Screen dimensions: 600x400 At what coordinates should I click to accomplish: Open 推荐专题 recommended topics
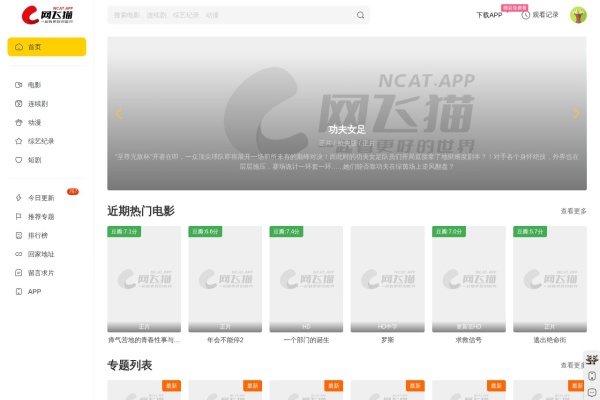pyautogui.click(x=41, y=216)
